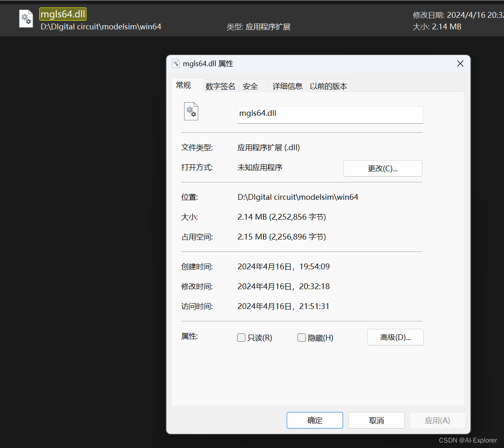The image size is (504, 448).
Task: Click inside the mgls64.dll filename input field
Action: click(x=330, y=115)
